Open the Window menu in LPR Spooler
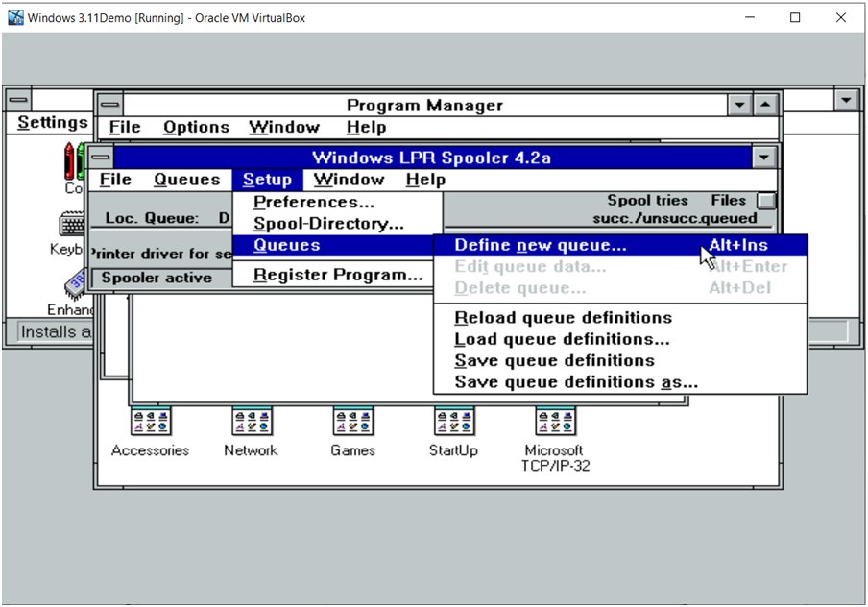Screen dimensions: 868x607 coord(349,180)
